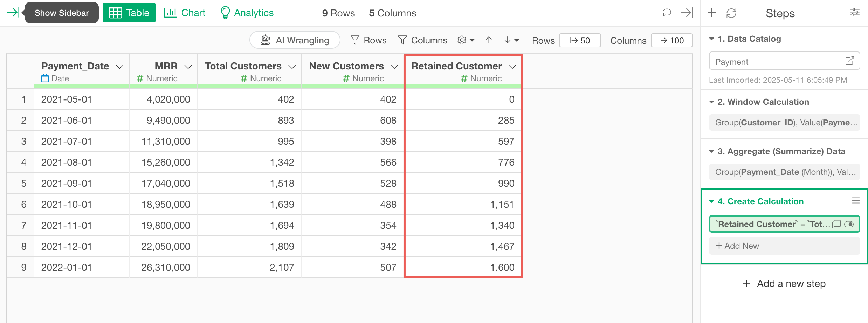The height and width of the screenshot is (323, 868).
Task: Select New Customers cell 507
Action: (x=353, y=267)
